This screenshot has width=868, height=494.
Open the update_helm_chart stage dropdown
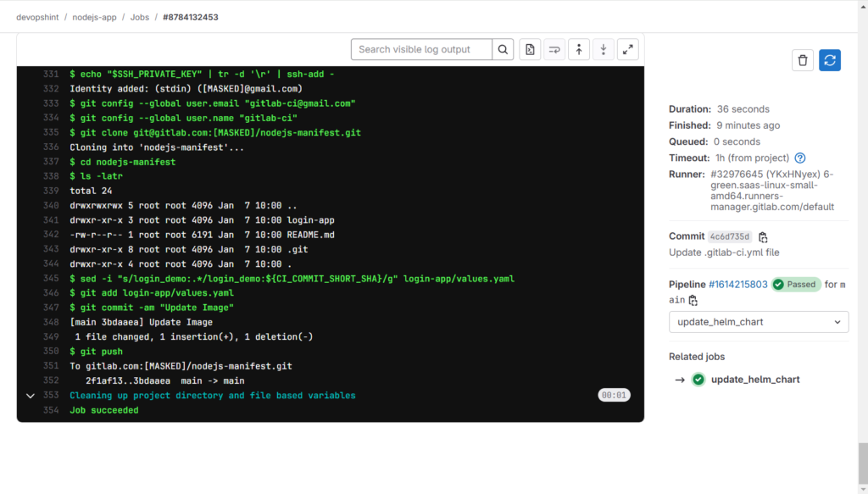click(x=759, y=322)
